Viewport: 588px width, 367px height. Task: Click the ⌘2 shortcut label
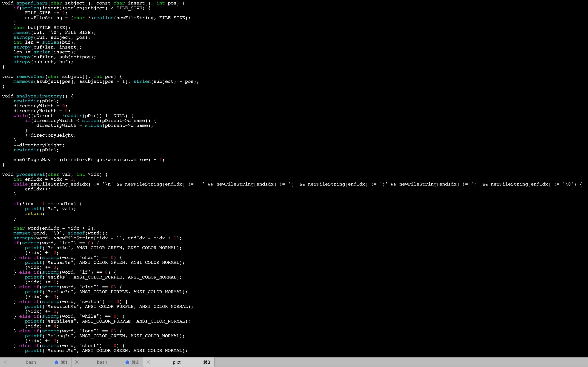coord(135,362)
